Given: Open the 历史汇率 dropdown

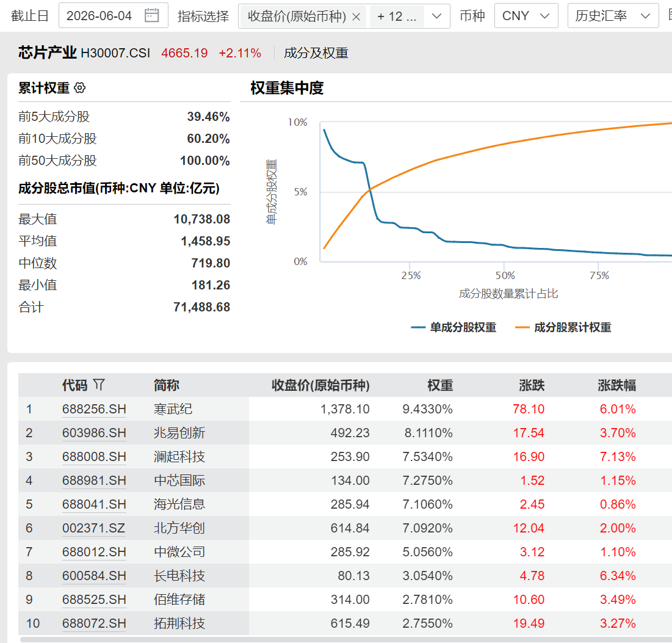Looking at the screenshot, I should click(x=613, y=16).
